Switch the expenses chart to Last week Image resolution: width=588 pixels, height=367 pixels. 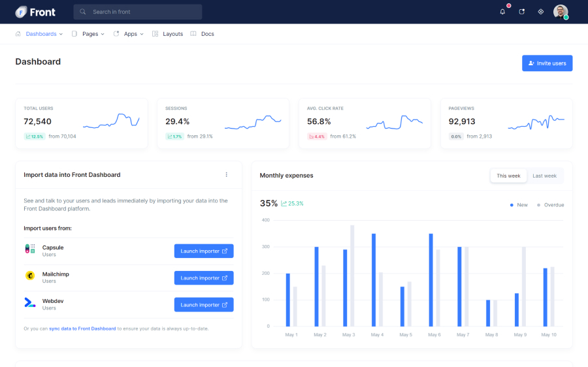click(544, 176)
